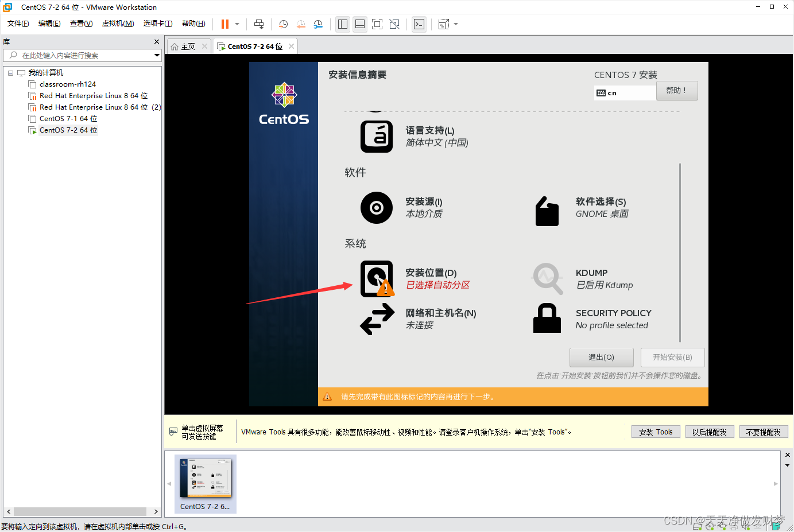794x532 pixels.
Task: Open 安装位置(D) disk icon
Action: point(377,279)
